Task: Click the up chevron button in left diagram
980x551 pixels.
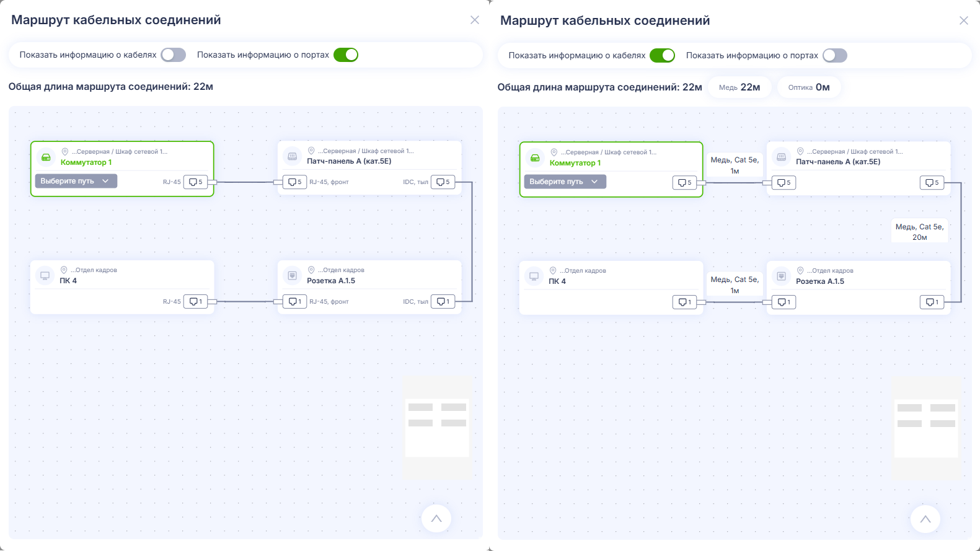Action: click(436, 519)
